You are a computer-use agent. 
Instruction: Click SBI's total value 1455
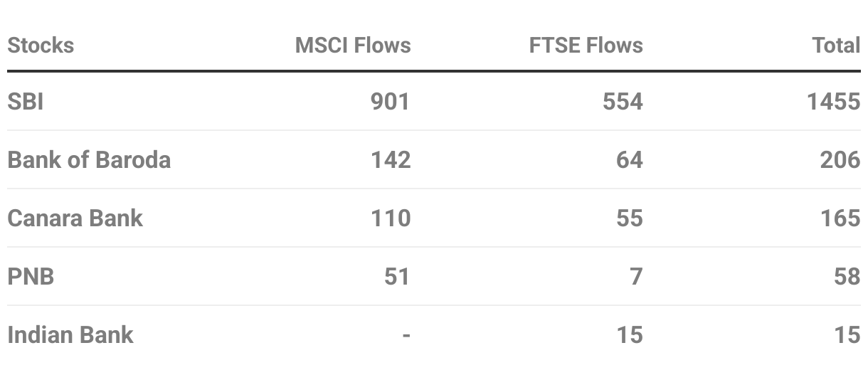click(x=834, y=102)
